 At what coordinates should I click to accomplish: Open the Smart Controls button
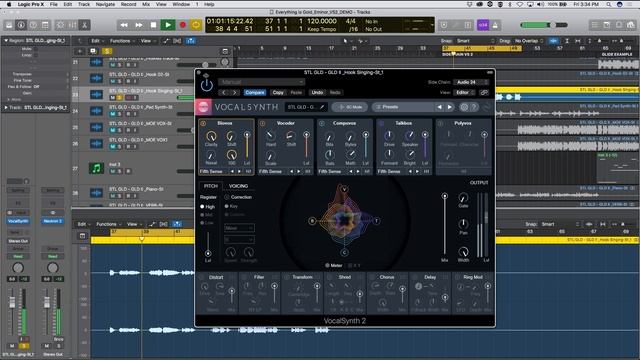60,25
